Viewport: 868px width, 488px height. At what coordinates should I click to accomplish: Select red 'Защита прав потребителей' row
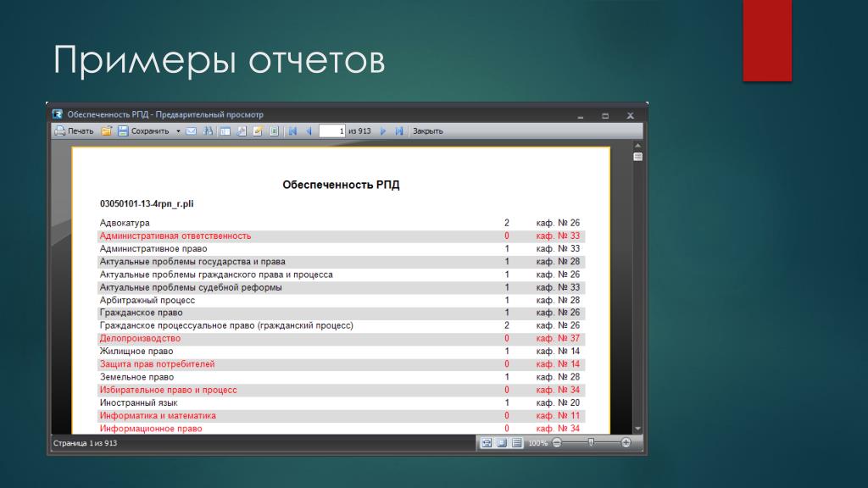341,364
